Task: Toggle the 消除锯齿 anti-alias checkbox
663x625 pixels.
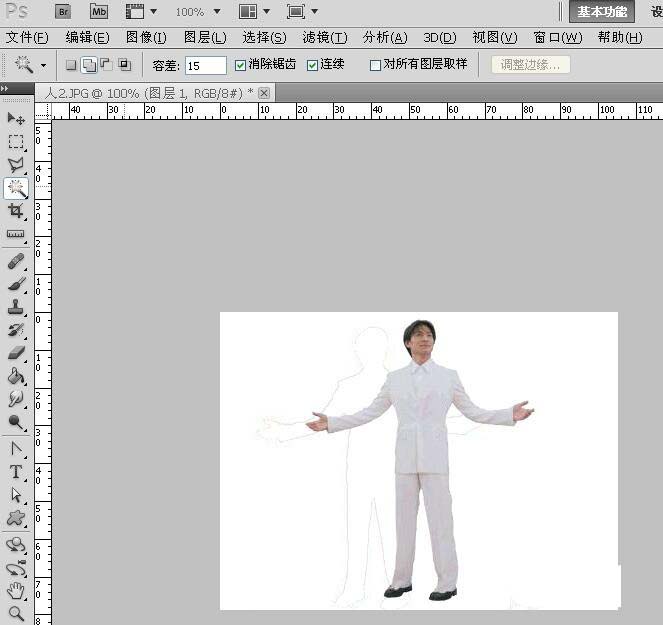Action: click(x=240, y=65)
